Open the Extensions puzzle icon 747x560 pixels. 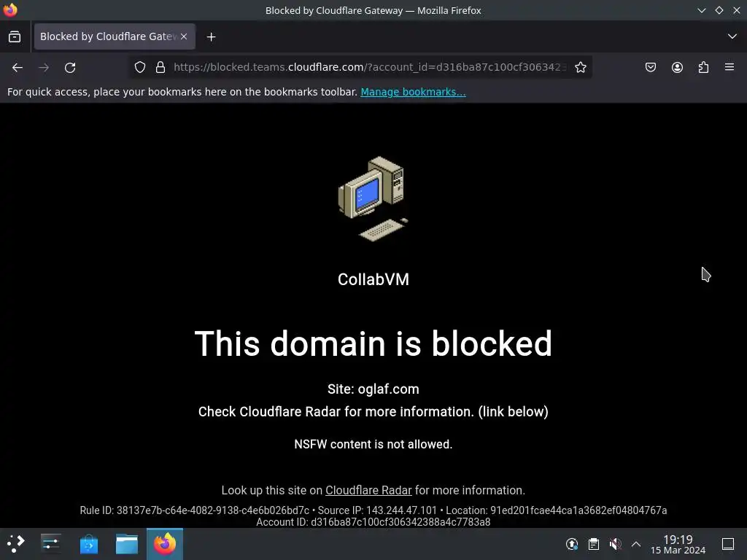(x=703, y=67)
